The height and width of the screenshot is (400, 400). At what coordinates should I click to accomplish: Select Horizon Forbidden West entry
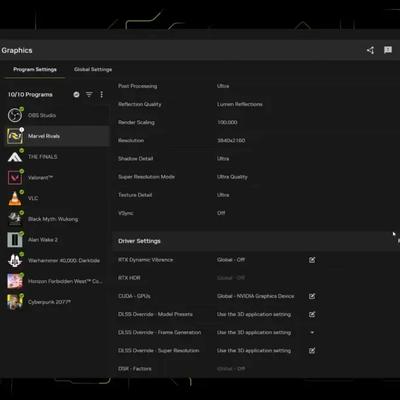point(57,281)
